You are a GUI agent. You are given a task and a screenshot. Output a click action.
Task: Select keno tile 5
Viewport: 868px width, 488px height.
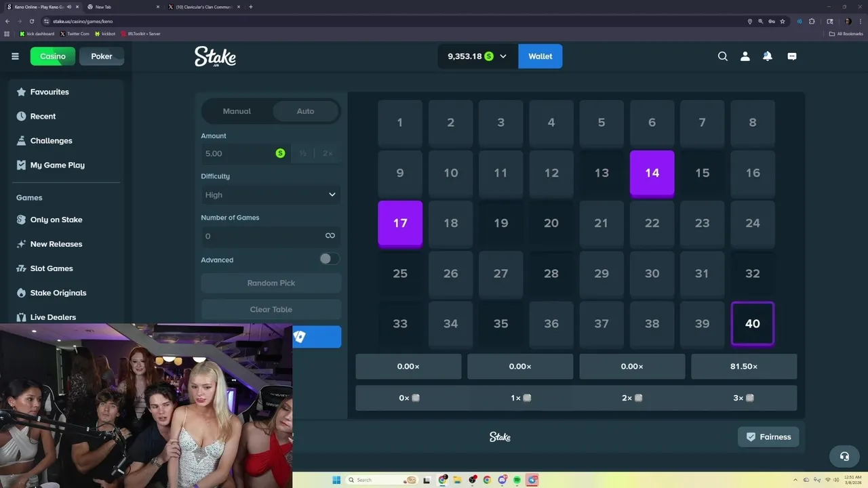pos(601,123)
